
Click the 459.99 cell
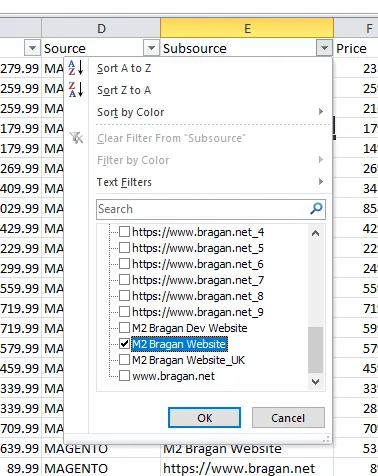click(20, 368)
